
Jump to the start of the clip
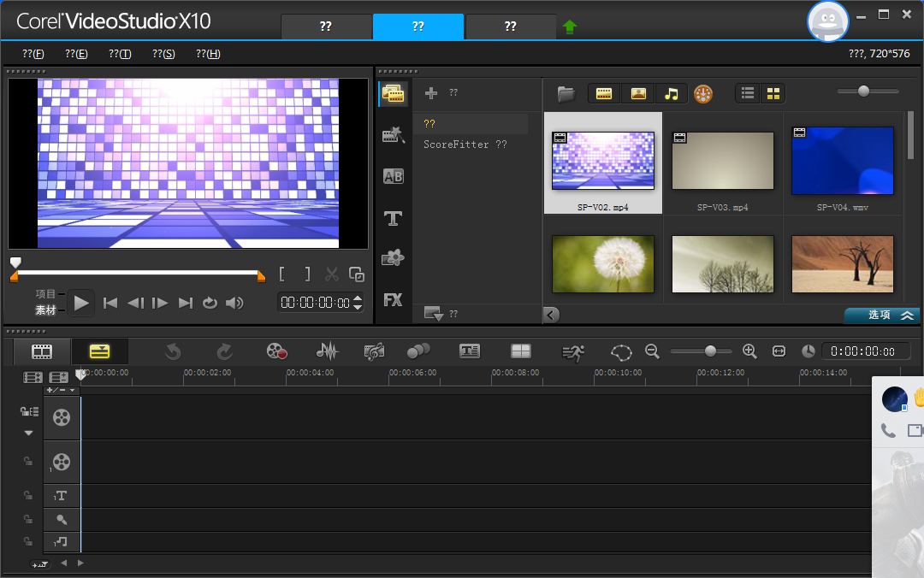pos(110,303)
